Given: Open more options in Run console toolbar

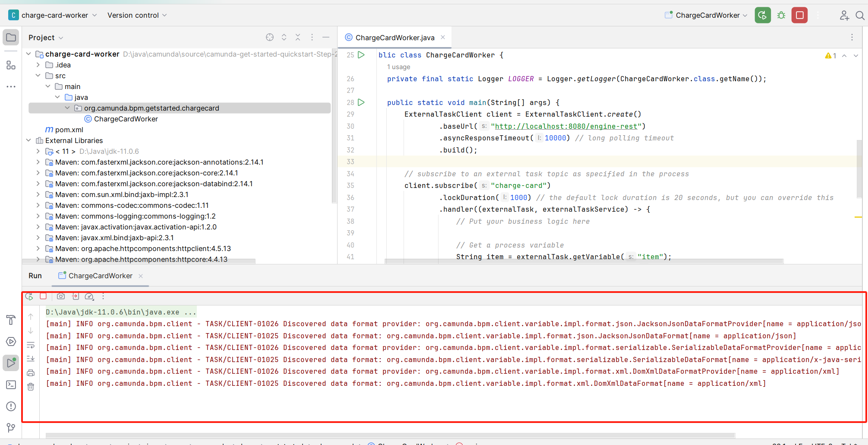Looking at the screenshot, I should (x=103, y=296).
